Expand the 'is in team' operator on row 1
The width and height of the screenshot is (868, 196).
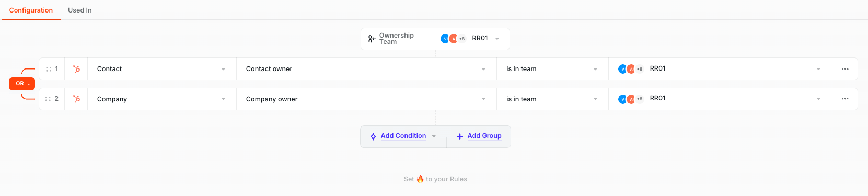(x=552, y=69)
